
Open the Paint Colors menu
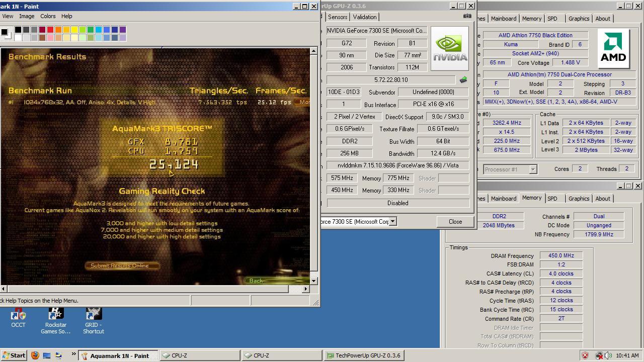48,16
